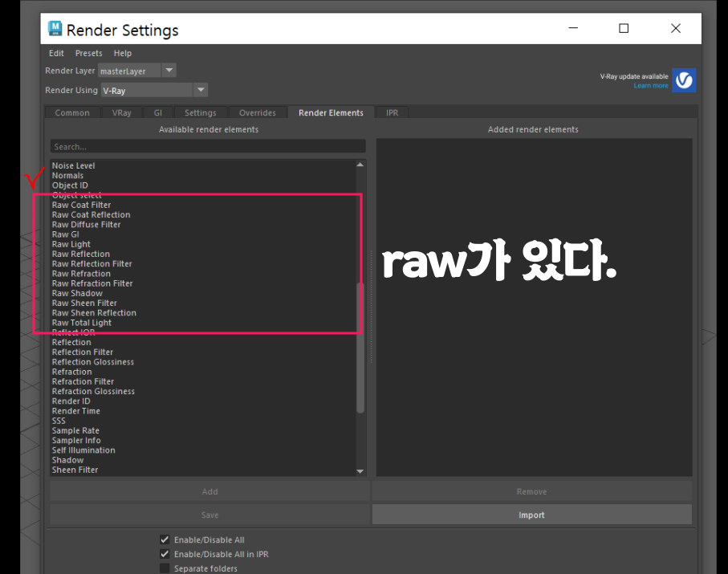Select Raw Total Light element

pos(82,323)
